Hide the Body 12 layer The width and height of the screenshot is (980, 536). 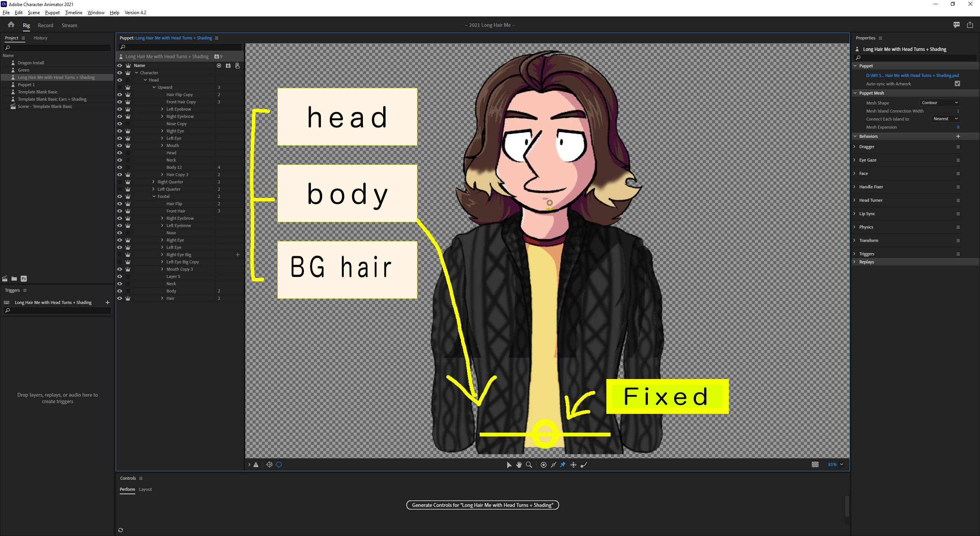119,167
